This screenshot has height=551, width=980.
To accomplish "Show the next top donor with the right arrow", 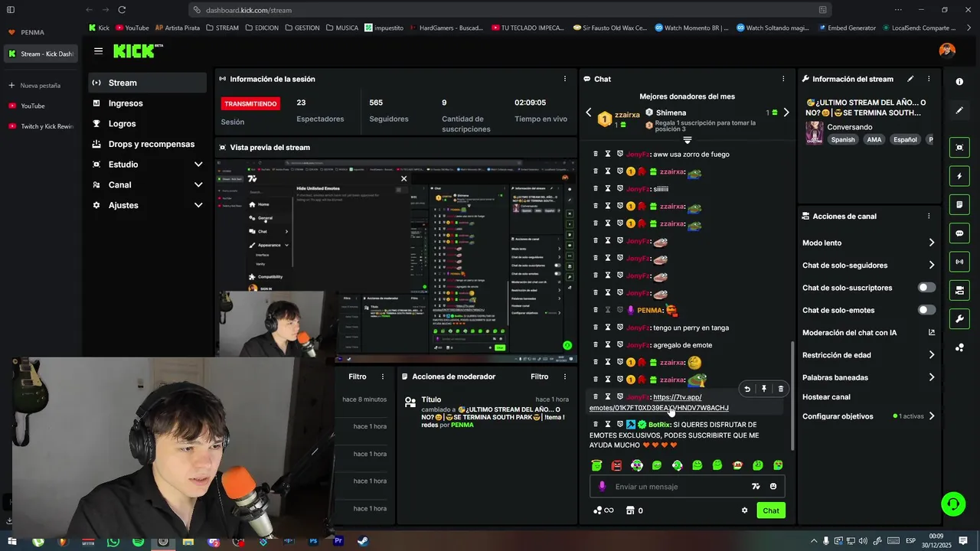I will point(786,112).
